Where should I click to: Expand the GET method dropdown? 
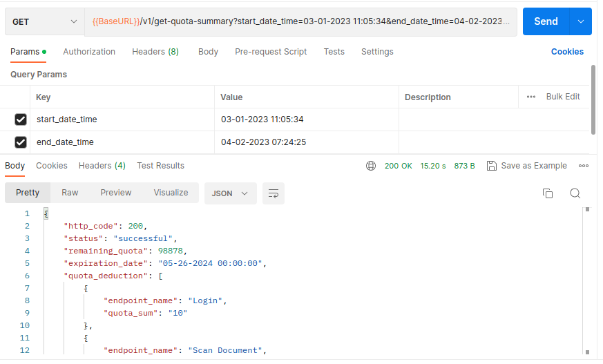[45, 22]
